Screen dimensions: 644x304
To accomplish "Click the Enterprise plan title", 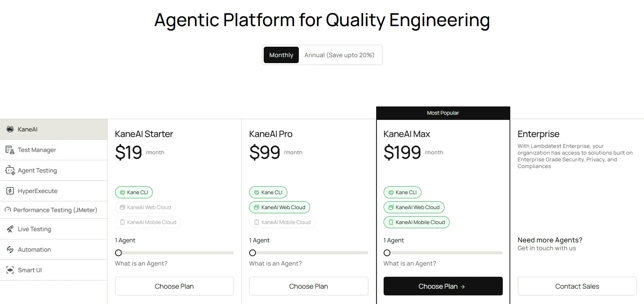I will pos(538,134).
